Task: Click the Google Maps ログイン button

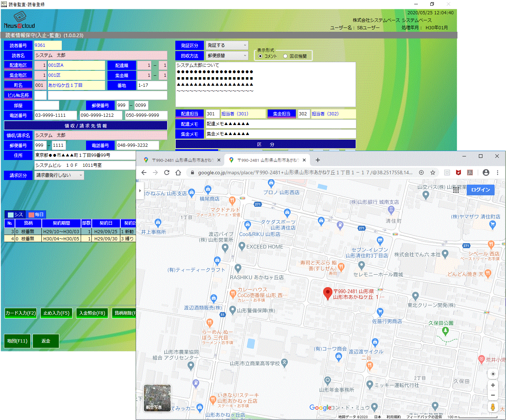Action: 480,190
